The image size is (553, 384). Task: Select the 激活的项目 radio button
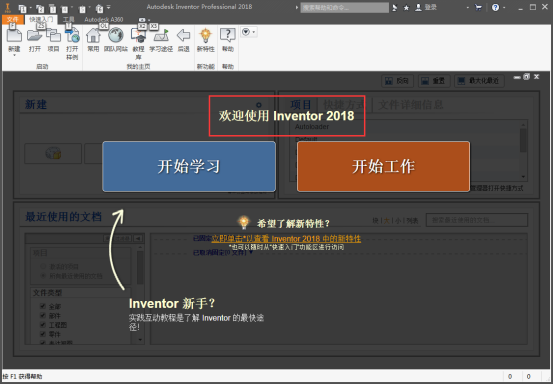[43, 266]
